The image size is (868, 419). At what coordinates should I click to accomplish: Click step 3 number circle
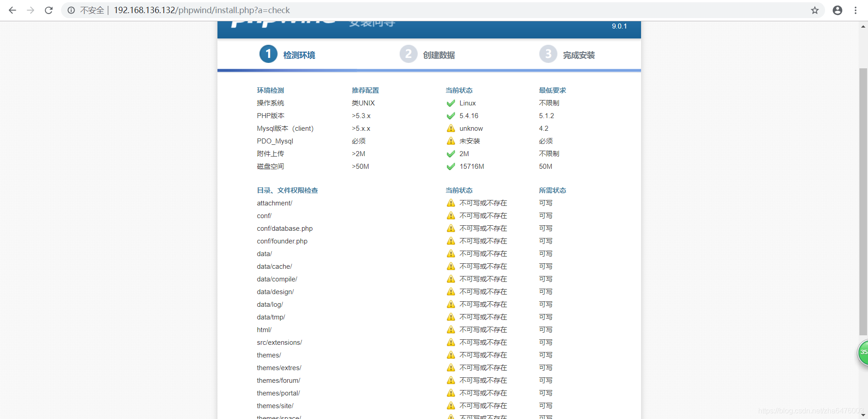pyautogui.click(x=548, y=54)
